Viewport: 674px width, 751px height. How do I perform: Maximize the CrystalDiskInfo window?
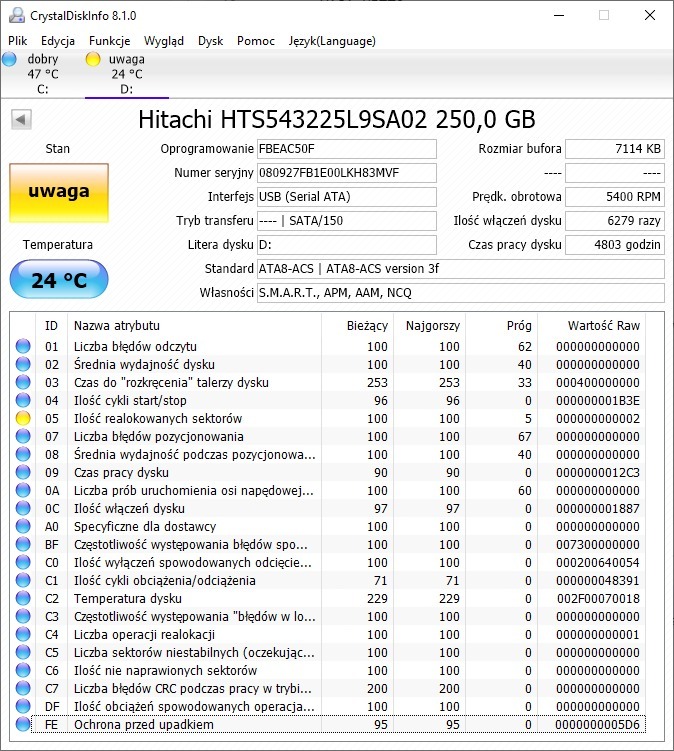click(604, 15)
